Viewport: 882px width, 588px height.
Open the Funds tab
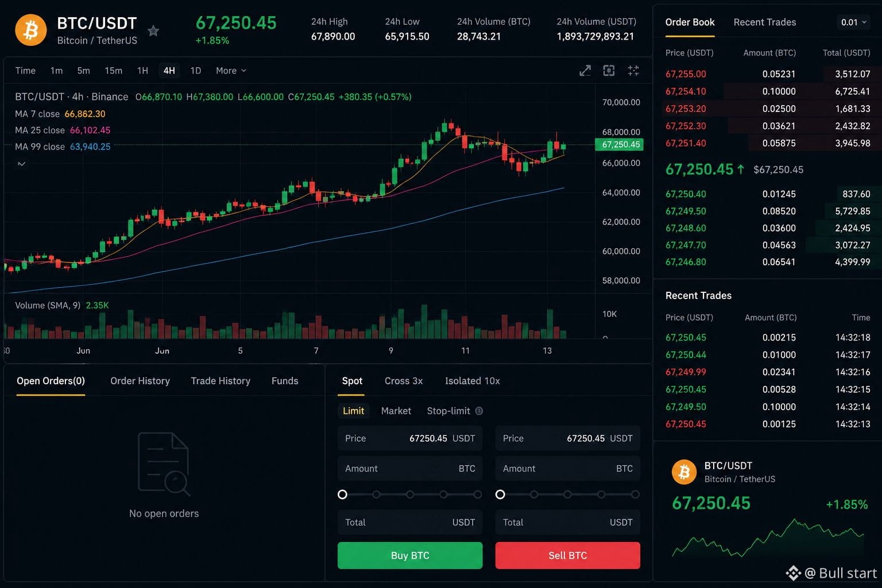point(285,381)
